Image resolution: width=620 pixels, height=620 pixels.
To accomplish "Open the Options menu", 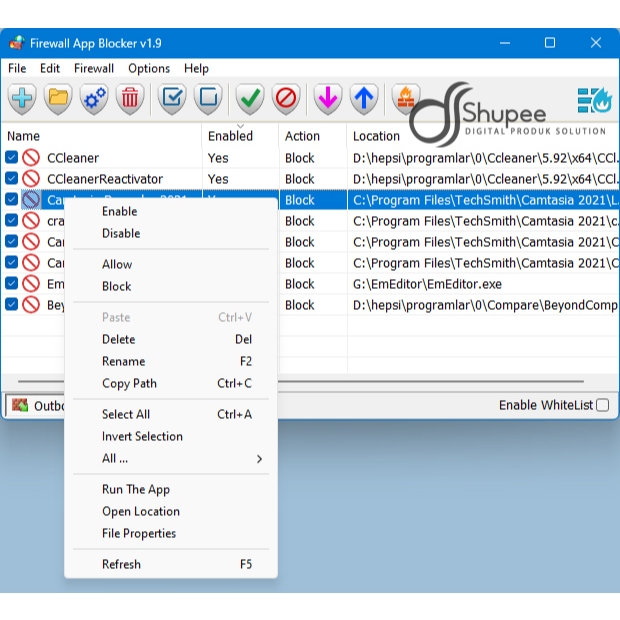I will [149, 68].
